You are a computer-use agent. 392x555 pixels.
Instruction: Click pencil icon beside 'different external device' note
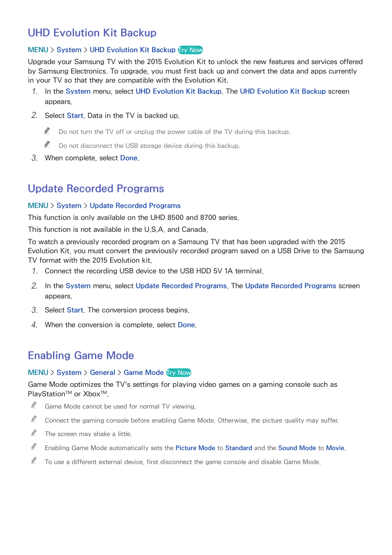tap(34, 460)
